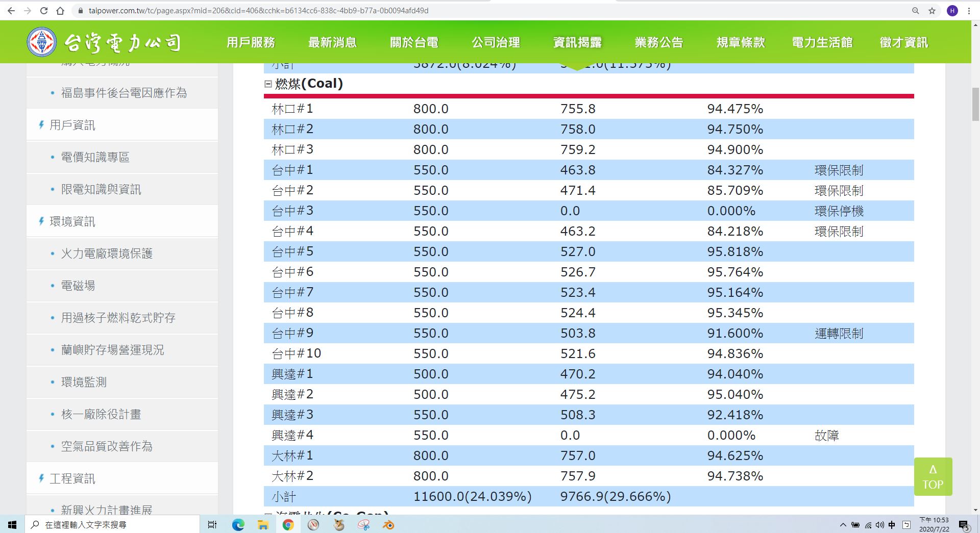
Task: Open Chrome three-dot menu
Action: [969, 11]
